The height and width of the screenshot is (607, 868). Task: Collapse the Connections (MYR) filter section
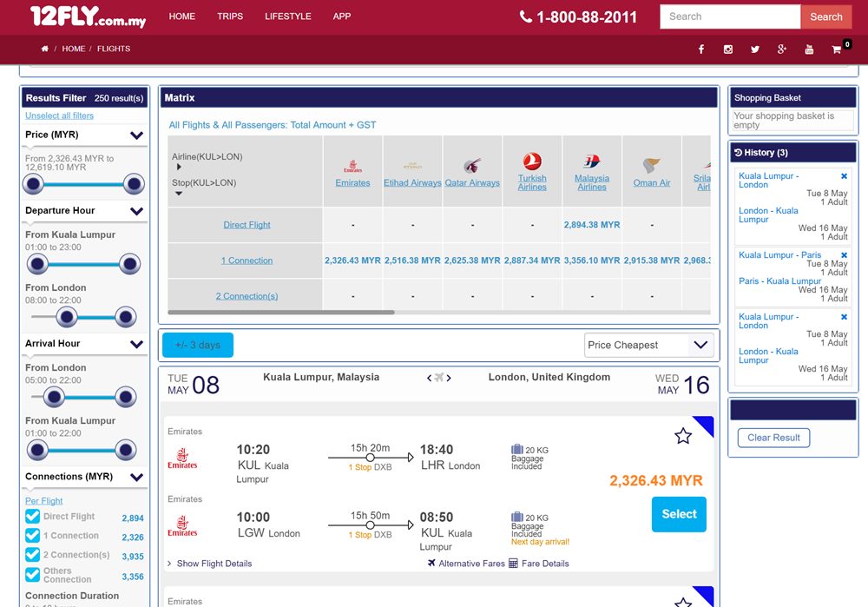[x=136, y=477]
